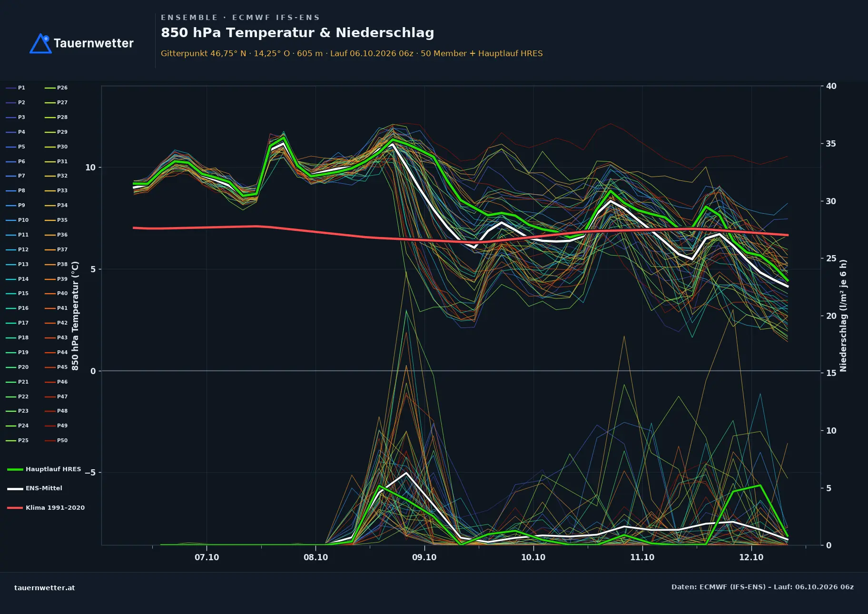Select legend entry P4

tap(16, 132)
